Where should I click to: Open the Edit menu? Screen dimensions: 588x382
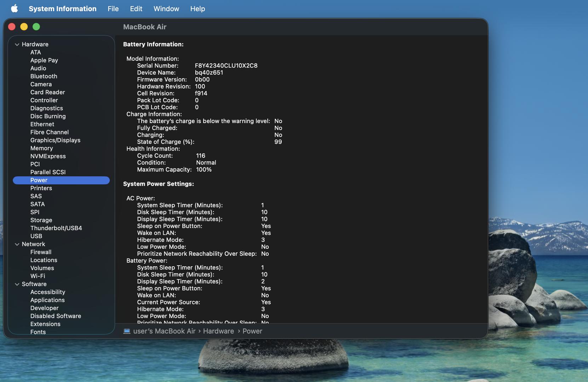point(136,8)
